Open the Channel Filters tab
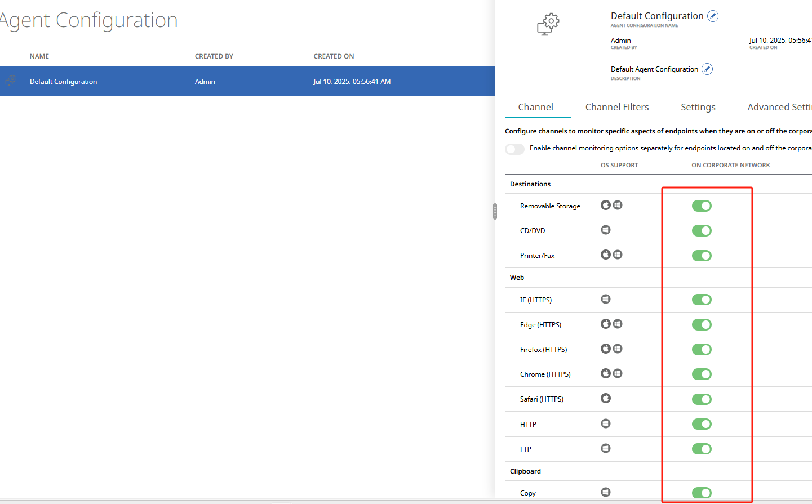This screenshot has width=812, height=504. pyautogui.click(x=617, y=107)
